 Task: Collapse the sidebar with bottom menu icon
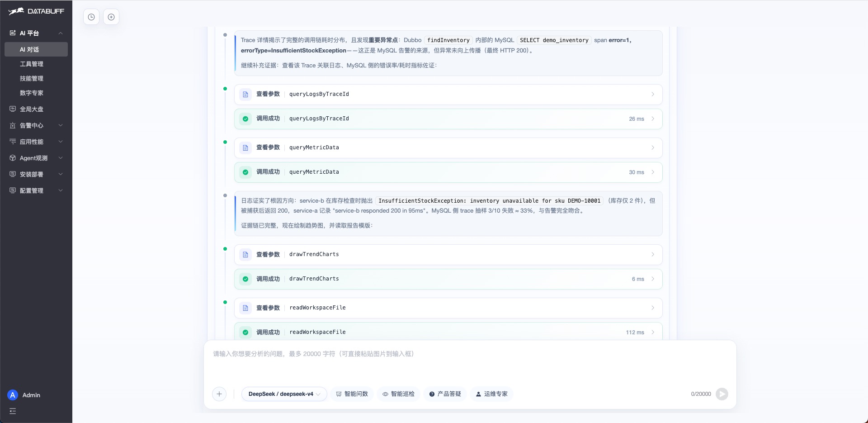(x=13, y=411)
